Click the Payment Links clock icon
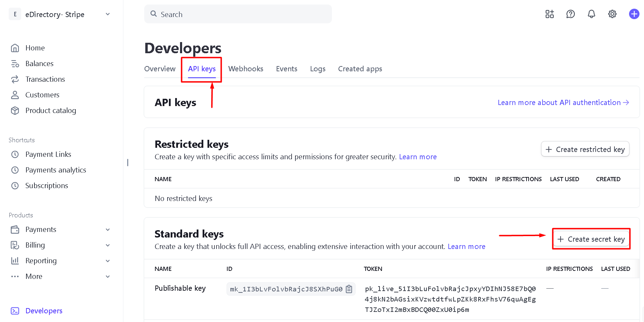 (15, 154)
